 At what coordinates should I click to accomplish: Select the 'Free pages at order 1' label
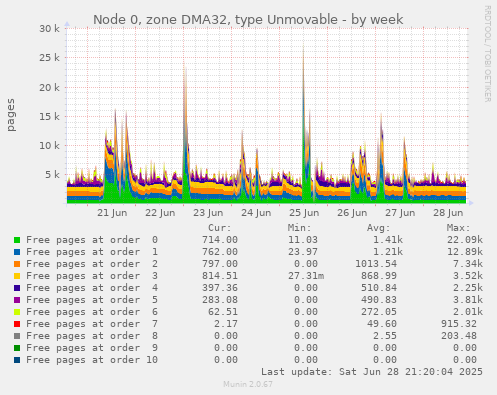[x=92, y=252]
